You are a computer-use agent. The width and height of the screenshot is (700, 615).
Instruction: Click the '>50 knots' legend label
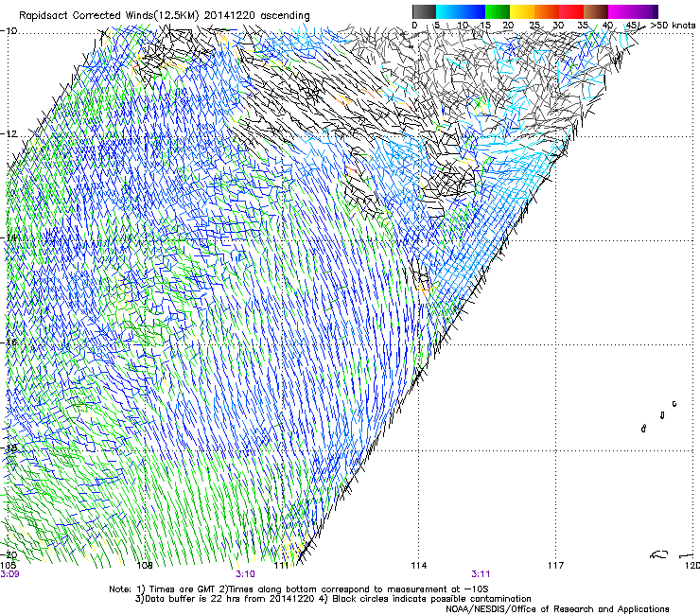point(673,26)
